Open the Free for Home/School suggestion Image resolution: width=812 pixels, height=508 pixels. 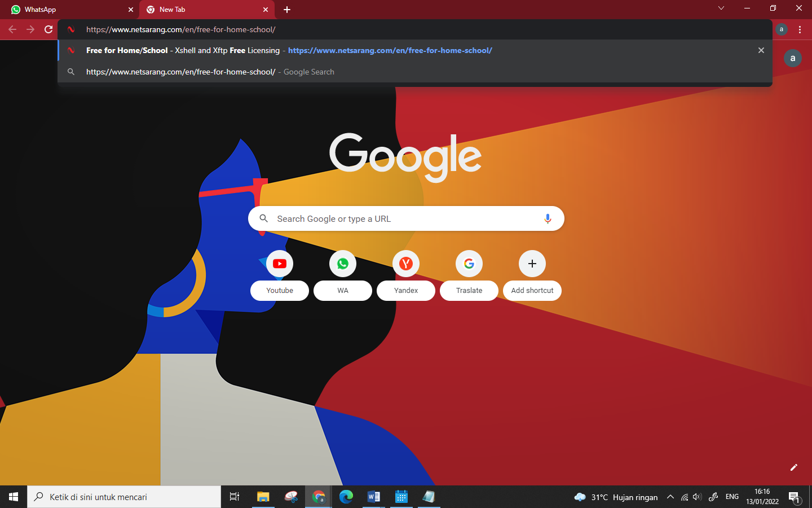point(414,50)
